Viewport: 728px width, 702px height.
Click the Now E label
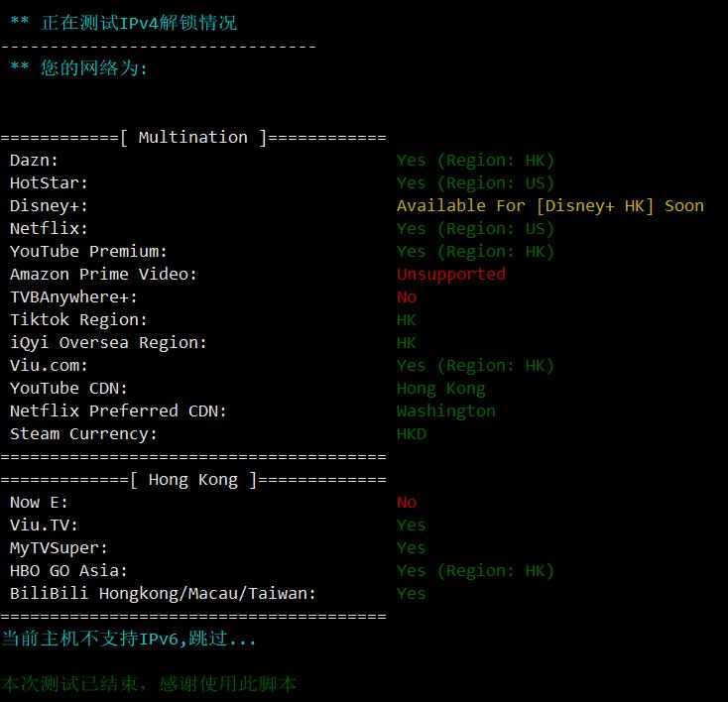(x=40, y=502)
